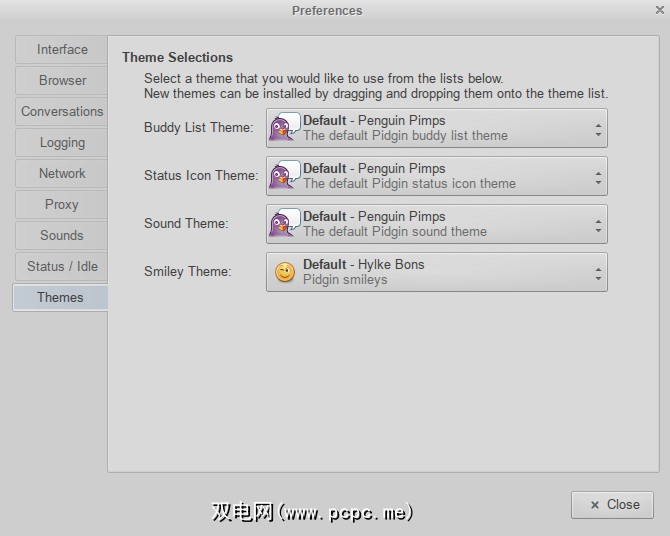Click the Sound Theme dropdown arrows
The height and width of the screenshot is (536, 670).
(x=598, y=226)
